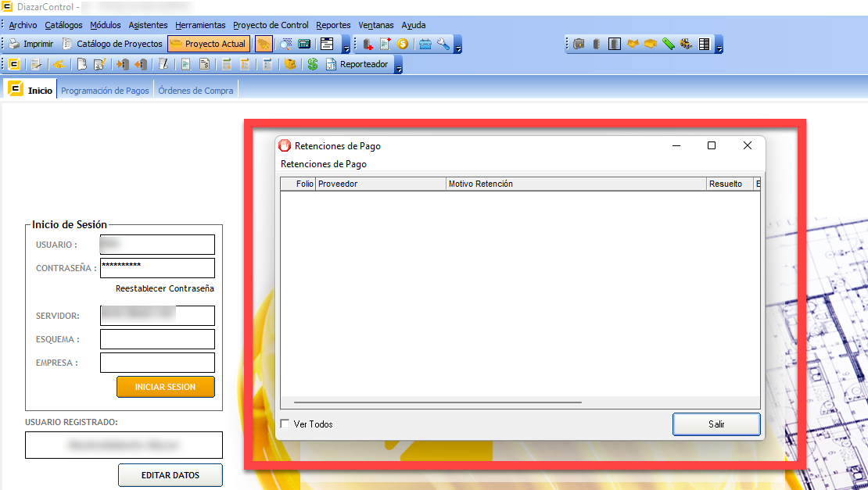Click the green price tag icon
Image resolution: width=868 pixels, height=490 pixels.
tap(668, 44)
